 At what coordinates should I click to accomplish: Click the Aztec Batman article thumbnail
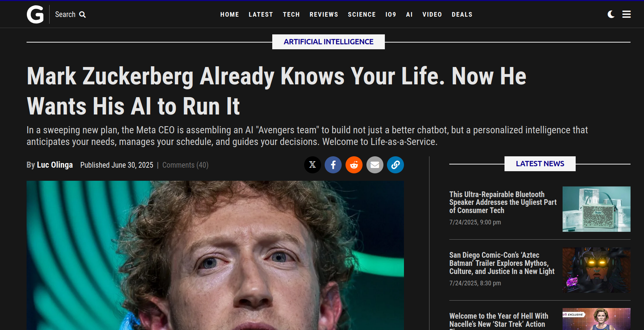pyautogui.click(x=597, y=270)
